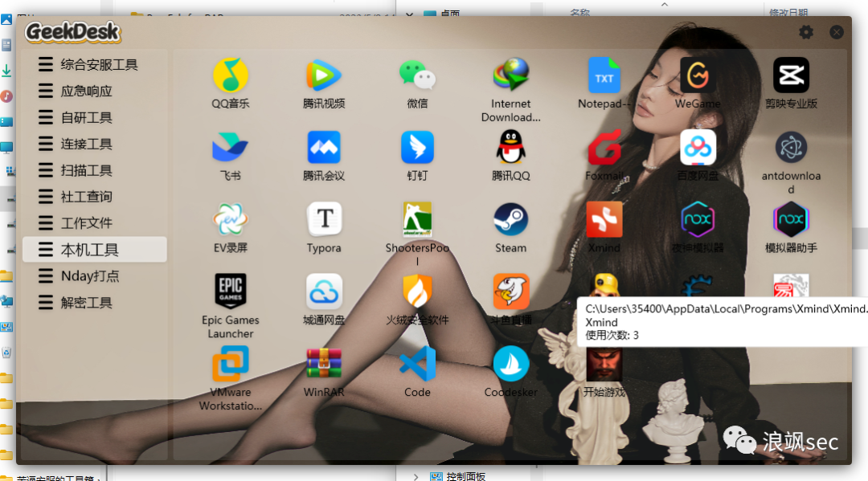Viewport: 868px width, 481px height.
Task: Launch Internet Download Manager icon
Action: (510, 75)
